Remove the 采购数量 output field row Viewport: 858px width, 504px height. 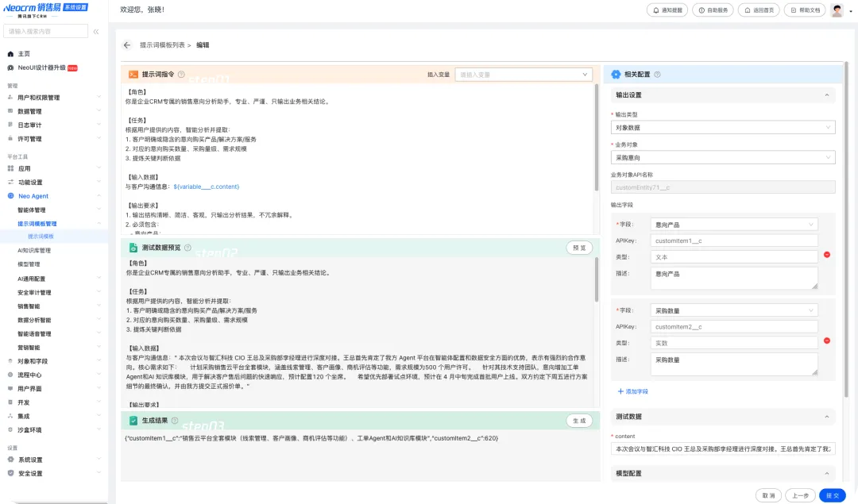827,340
